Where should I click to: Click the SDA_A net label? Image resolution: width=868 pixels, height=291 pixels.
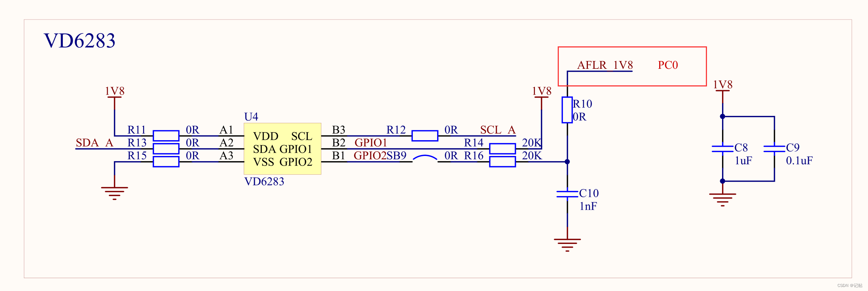(x=94, y=143)
